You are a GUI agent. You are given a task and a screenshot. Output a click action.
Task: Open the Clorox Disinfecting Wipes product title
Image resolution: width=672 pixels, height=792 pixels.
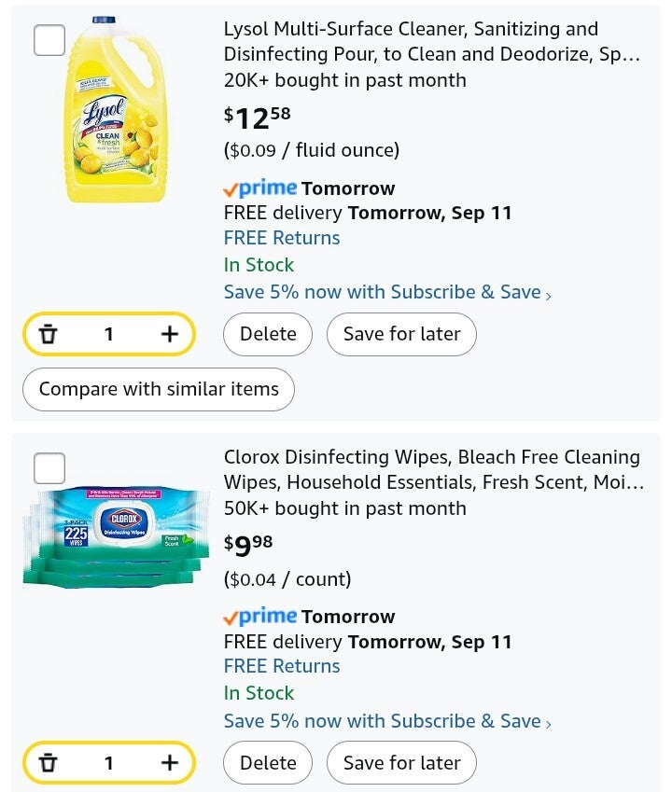coord(431,470)
